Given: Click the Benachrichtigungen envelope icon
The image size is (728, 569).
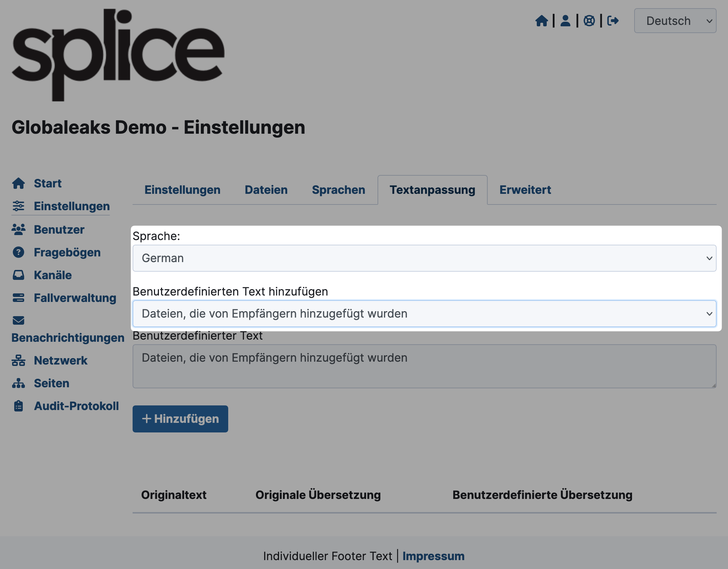Looking at the screenshot, I should point(18,320).
